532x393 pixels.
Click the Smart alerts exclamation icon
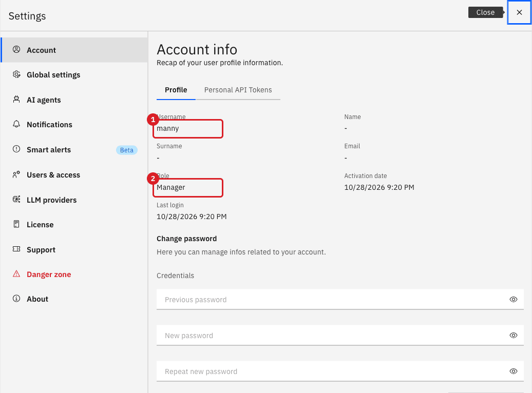(x=16, y=149)
